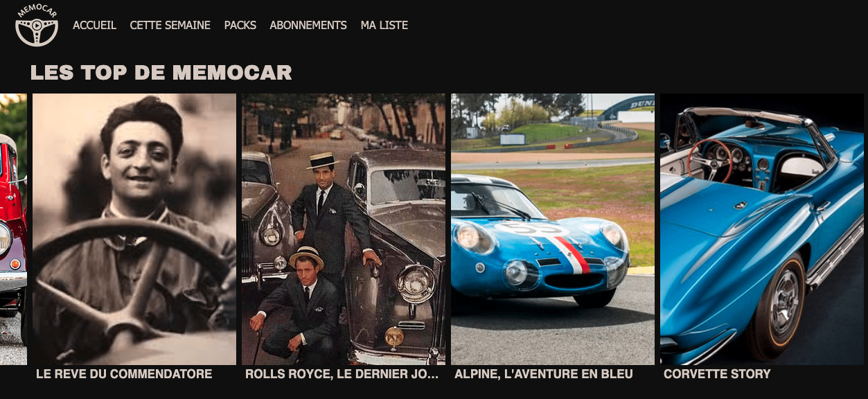Click the partially visible red car thumbnail

tap(12, 229)
